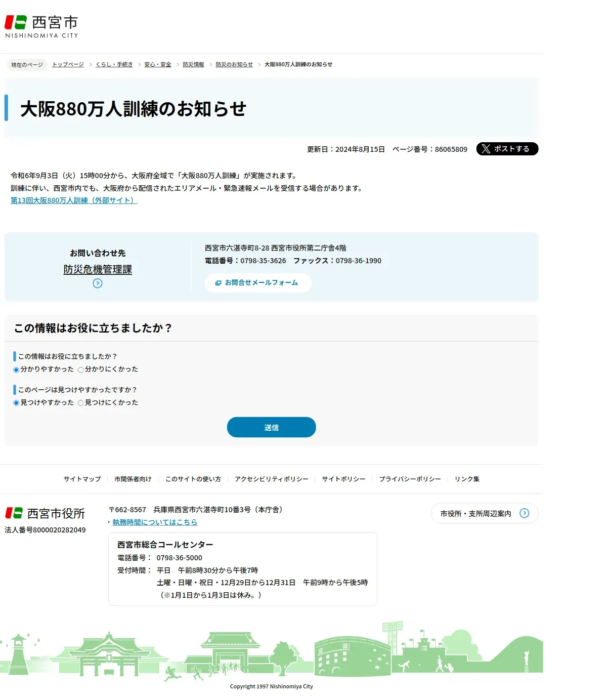Click the call center number 0798-36-5000
Image resolution: width=607 pixels, height=700 pixels.
coord(179,558)
